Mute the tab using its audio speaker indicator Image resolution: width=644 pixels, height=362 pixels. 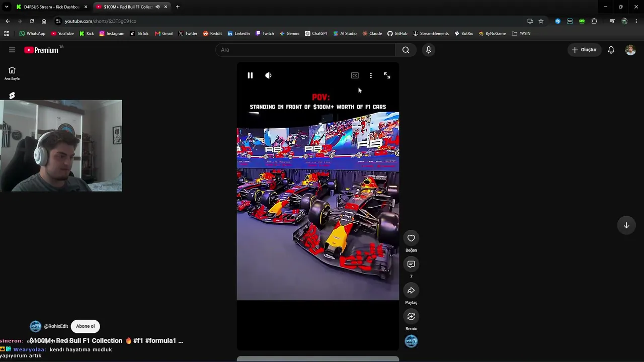click(157, 7)
